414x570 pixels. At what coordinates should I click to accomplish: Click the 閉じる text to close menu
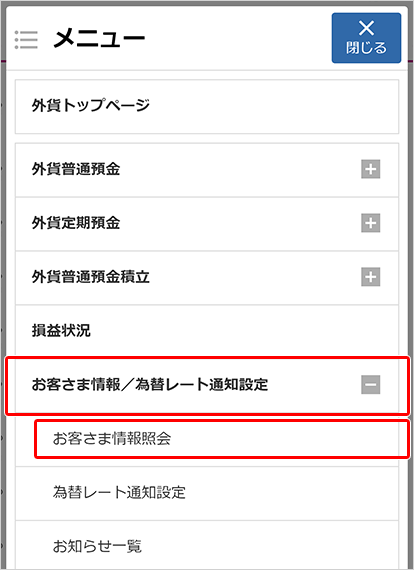(366, 48)
